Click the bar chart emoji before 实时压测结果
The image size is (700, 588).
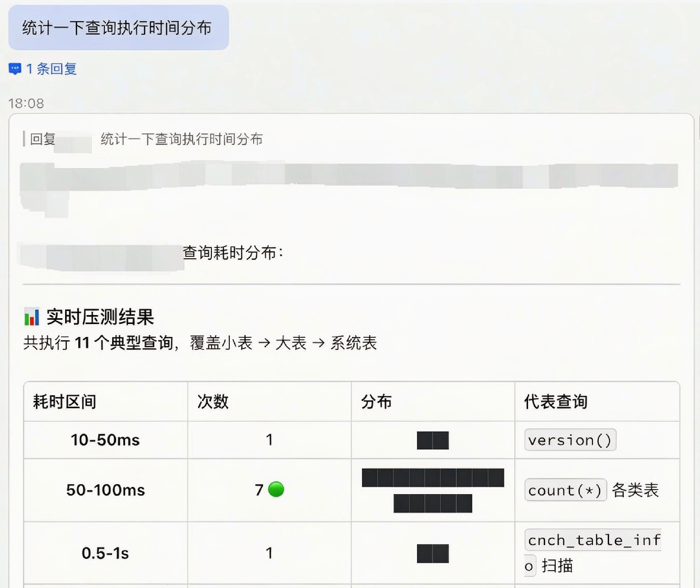tap(32, 317)
